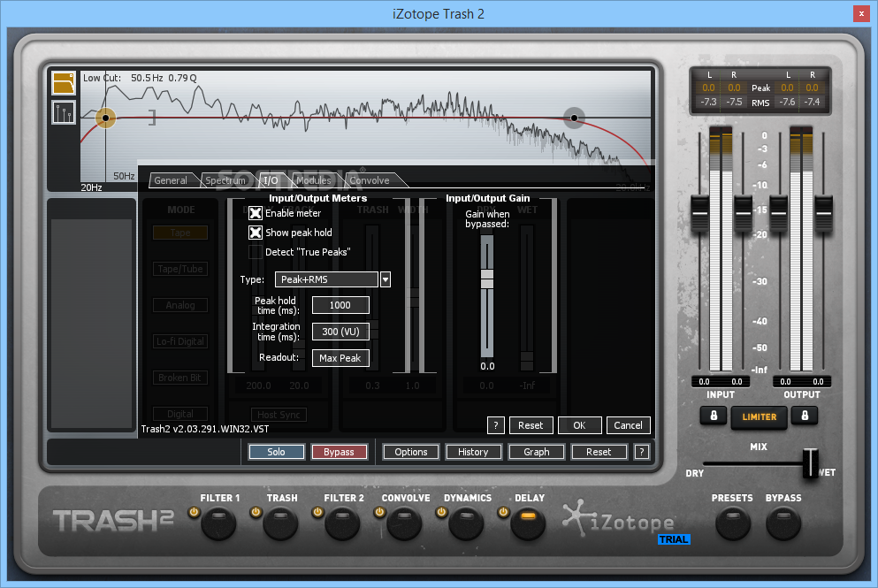The height and width of the screenshot is (588, 878).
Task: Switch to the Modules tab
Action: point(314,180)
